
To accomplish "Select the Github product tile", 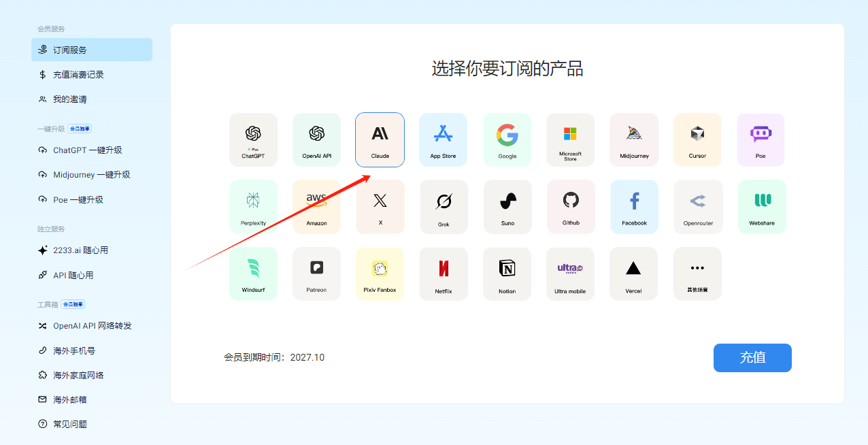I will pyautogui.click(x=571, y=206).
